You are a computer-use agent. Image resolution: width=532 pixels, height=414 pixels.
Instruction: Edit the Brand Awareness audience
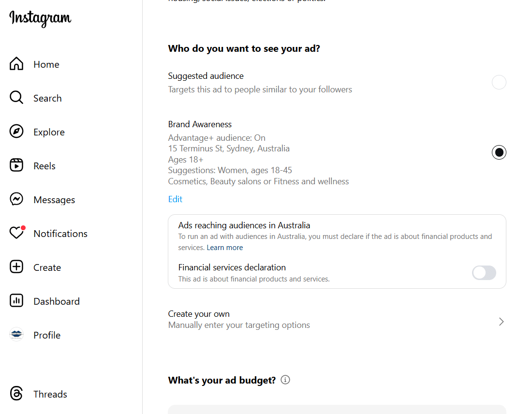pyautogui.click(x=175, y=199)
